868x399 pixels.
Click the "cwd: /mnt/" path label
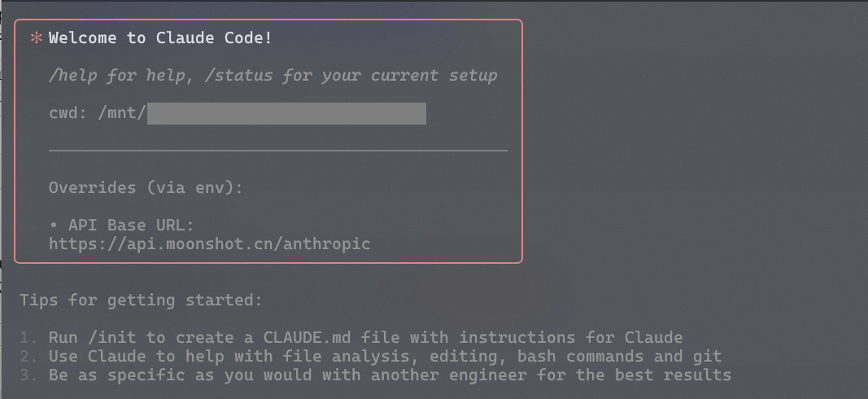point(98,113)
